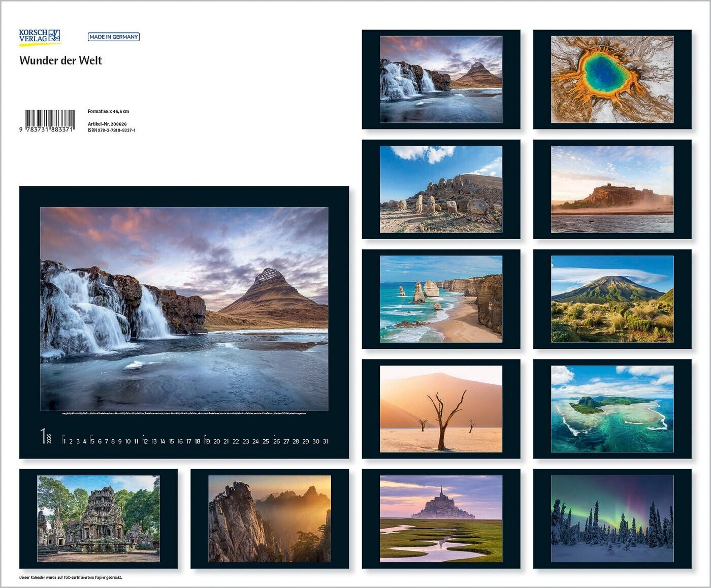711x588 pixels.
Task: Click day 25 in the calendar strip
Action: coord(266,441)
